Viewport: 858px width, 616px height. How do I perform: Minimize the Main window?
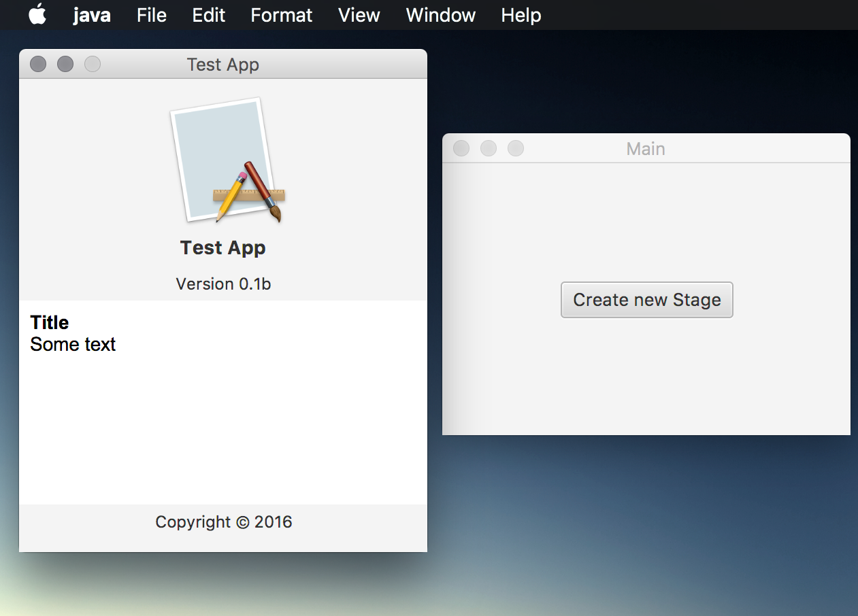489,148
